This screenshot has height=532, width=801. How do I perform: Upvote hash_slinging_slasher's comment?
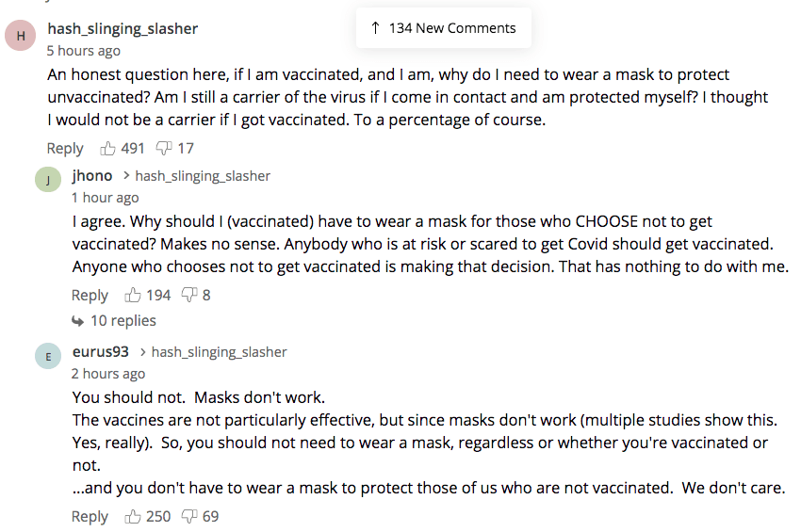pyautogui.click(x=108, y=148)
